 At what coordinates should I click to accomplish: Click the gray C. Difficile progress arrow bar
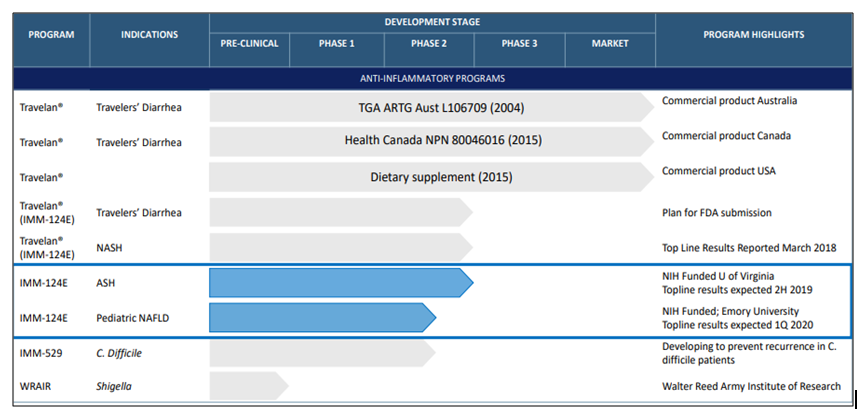point(323,353)
